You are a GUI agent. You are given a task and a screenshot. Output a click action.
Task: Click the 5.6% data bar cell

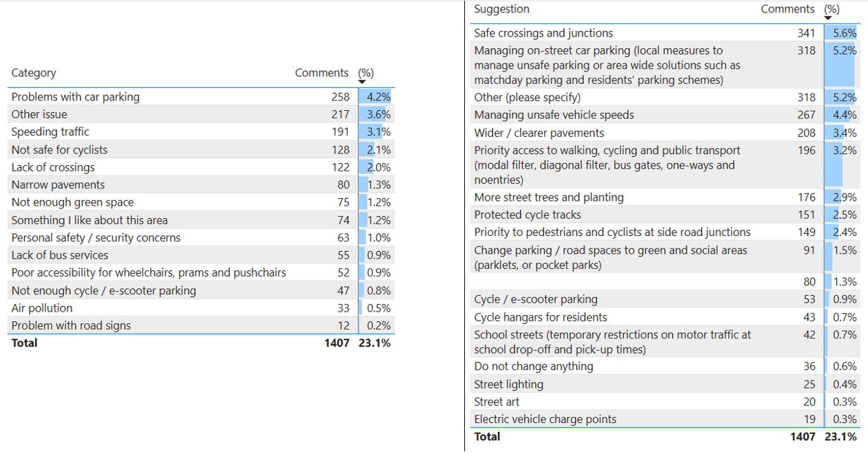click(x=844, y=33)
